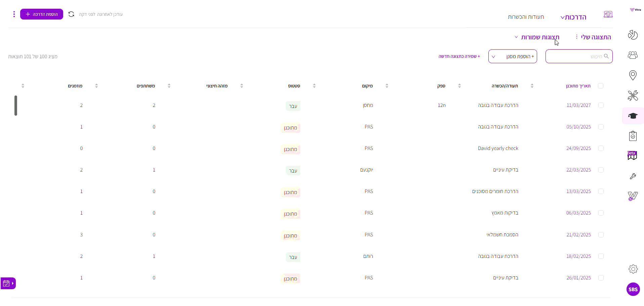This screenshot has width=644, height=306.
Task: Sort by מיקום column arrows
Action: 314,86
